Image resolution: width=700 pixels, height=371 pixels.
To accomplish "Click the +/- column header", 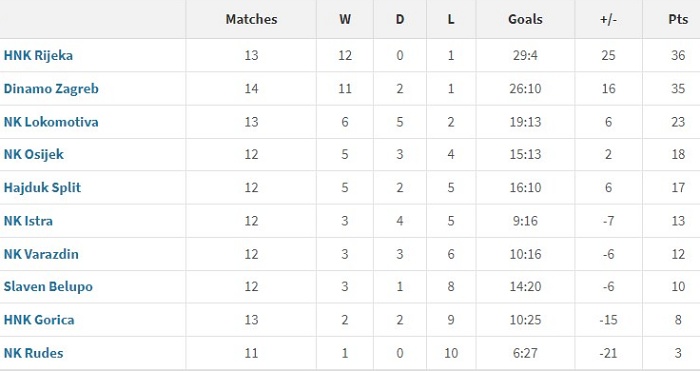I will click(608, 20).
